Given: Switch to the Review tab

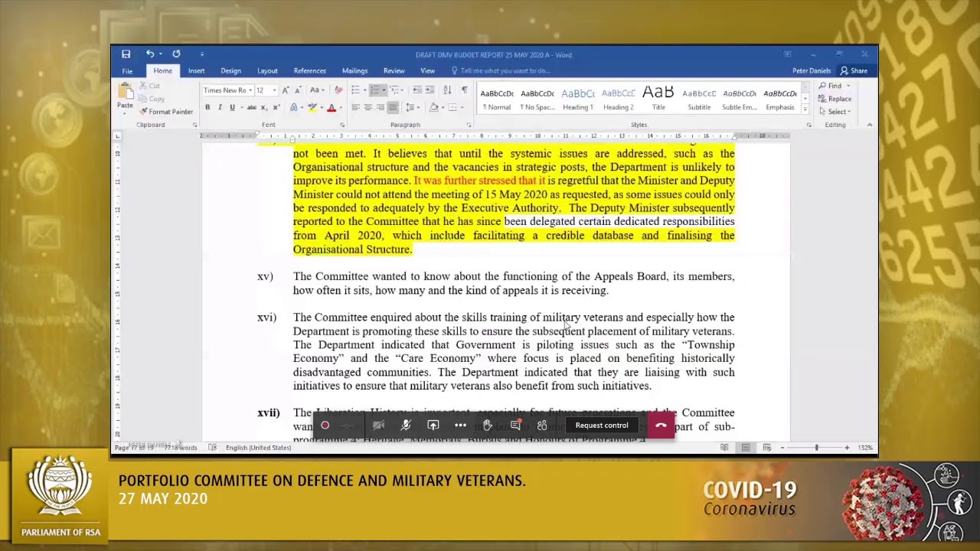Looking at the screenshot, I should click(394, 70).
